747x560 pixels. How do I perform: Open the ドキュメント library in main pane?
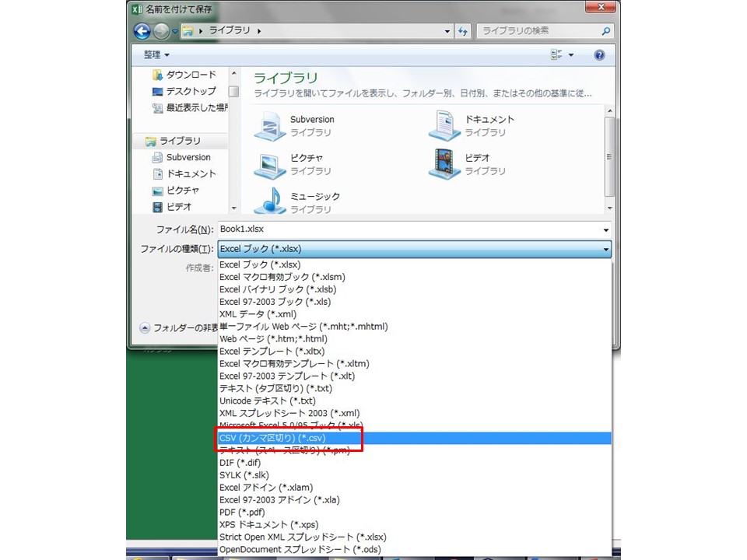point(444,126)
